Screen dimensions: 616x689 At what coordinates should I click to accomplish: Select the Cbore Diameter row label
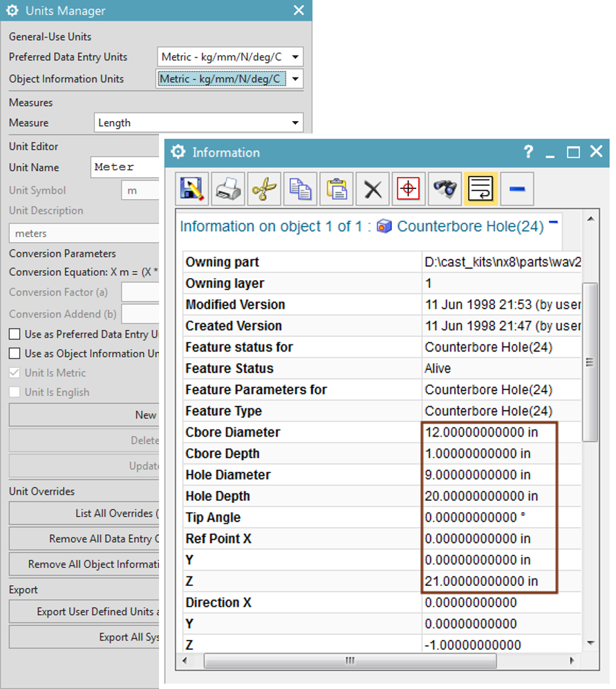tap(233, 432)
